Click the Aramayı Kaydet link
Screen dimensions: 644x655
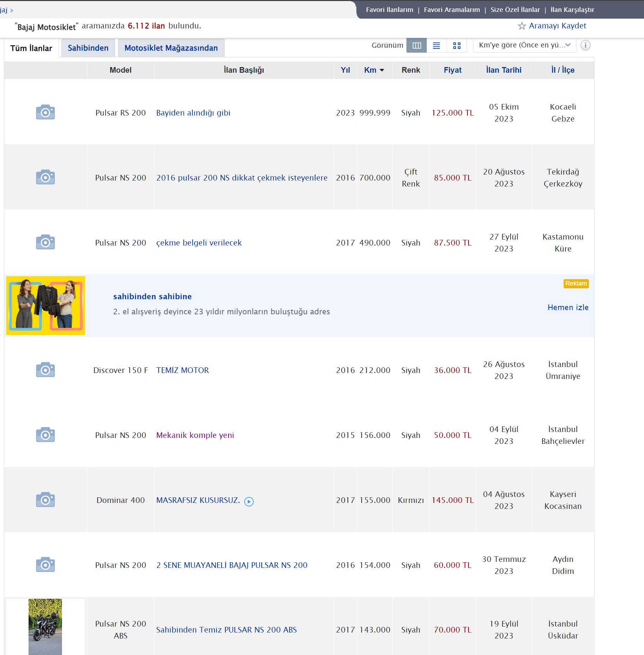coord(557,26)
